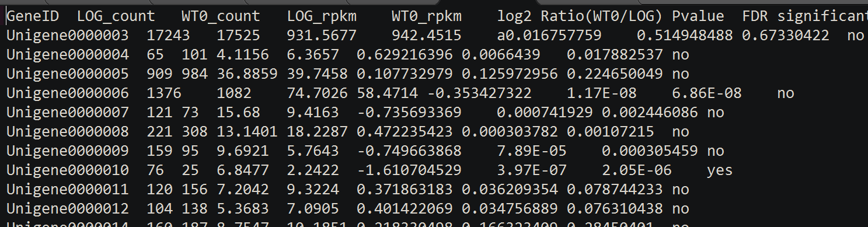Click the Pvalue header text
Viewport: 868px width, 227px height.
(698, 16)
